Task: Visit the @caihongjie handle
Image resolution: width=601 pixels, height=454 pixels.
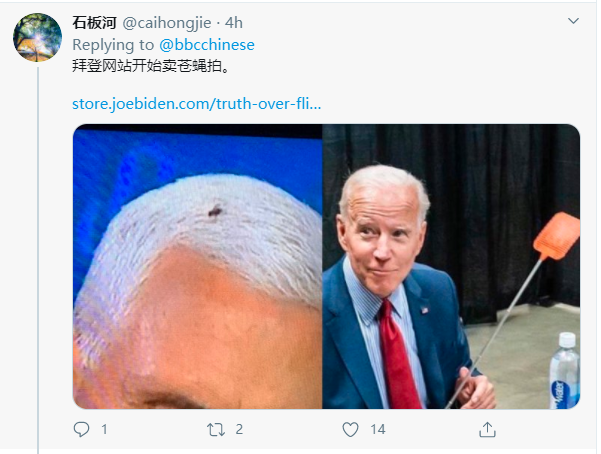Action: tap(167, 23)
